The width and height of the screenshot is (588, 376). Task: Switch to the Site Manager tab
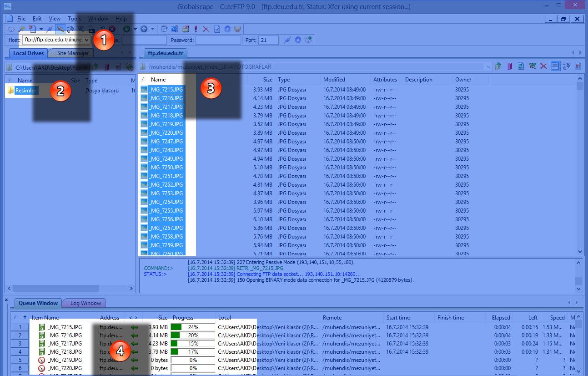[73, 53]
